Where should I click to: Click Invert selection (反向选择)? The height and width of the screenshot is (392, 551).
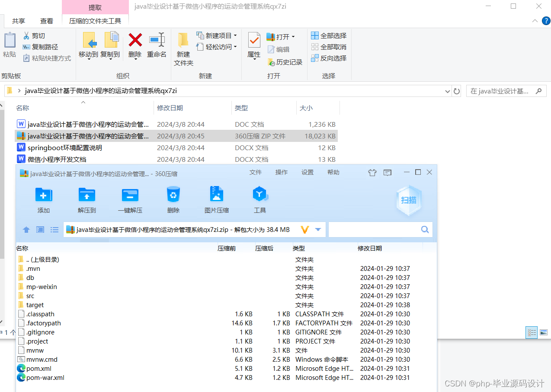[329, 58]
